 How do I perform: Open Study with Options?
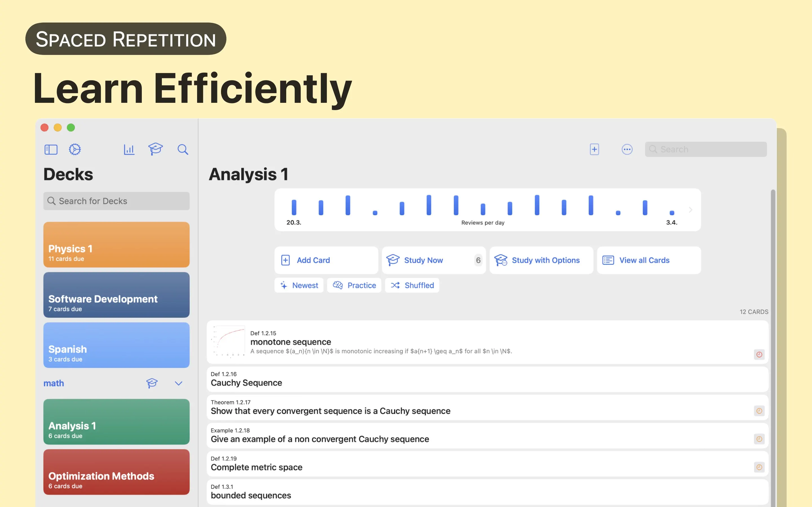[x=541, y=260]
